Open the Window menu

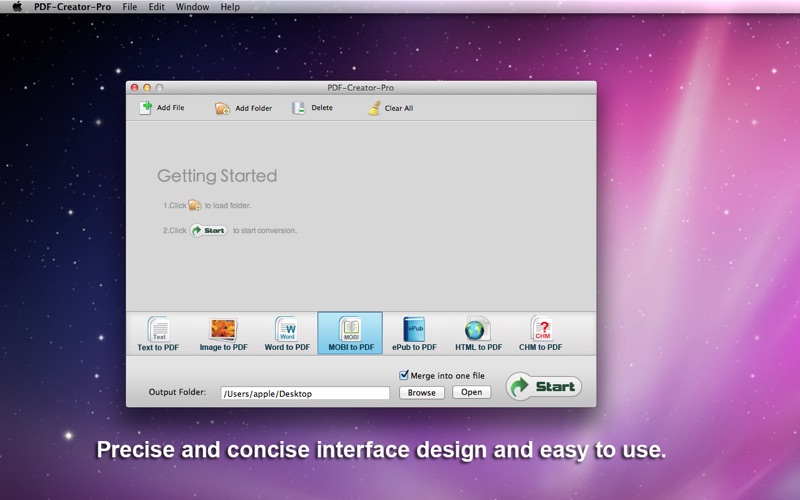click(x=192, y=7)
